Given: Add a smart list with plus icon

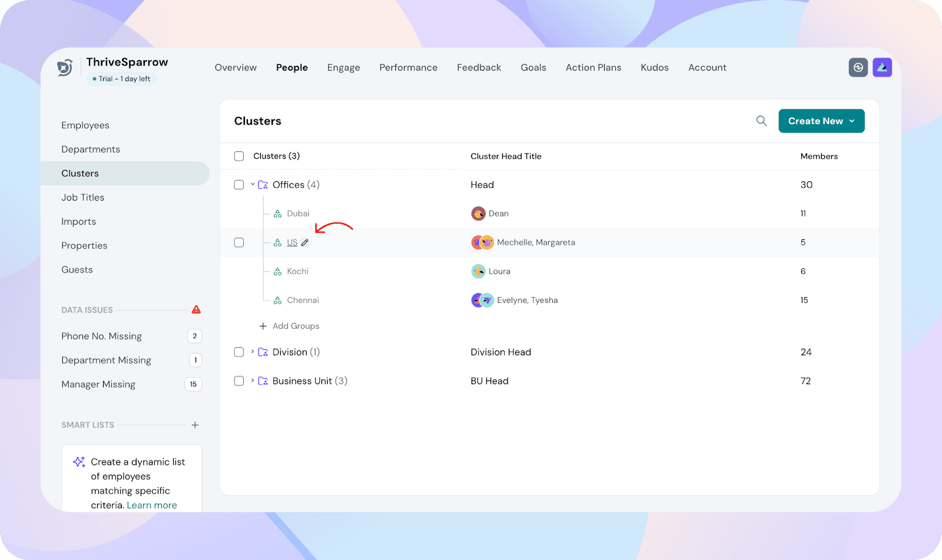Looking at the screenshot, I should pos(195,425).
